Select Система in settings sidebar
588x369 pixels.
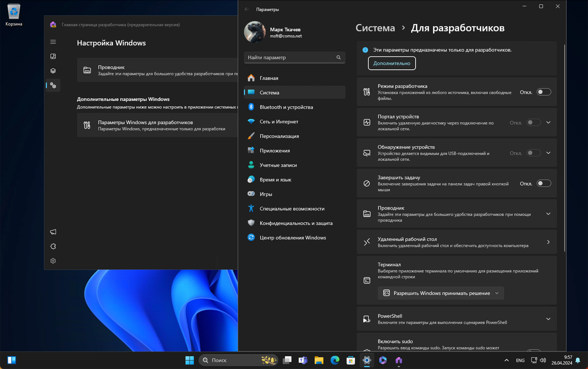tap(294, 93)
